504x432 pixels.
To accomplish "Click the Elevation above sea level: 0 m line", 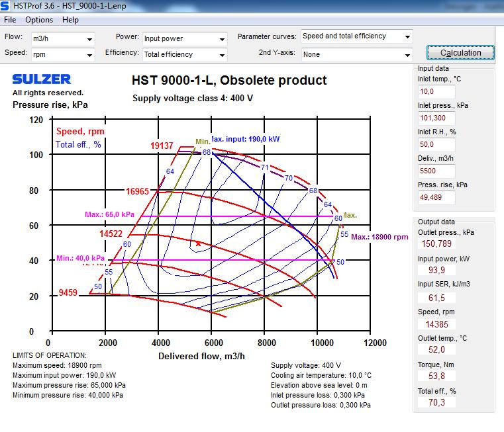I will pyautogui.click(x=319, y=385).
